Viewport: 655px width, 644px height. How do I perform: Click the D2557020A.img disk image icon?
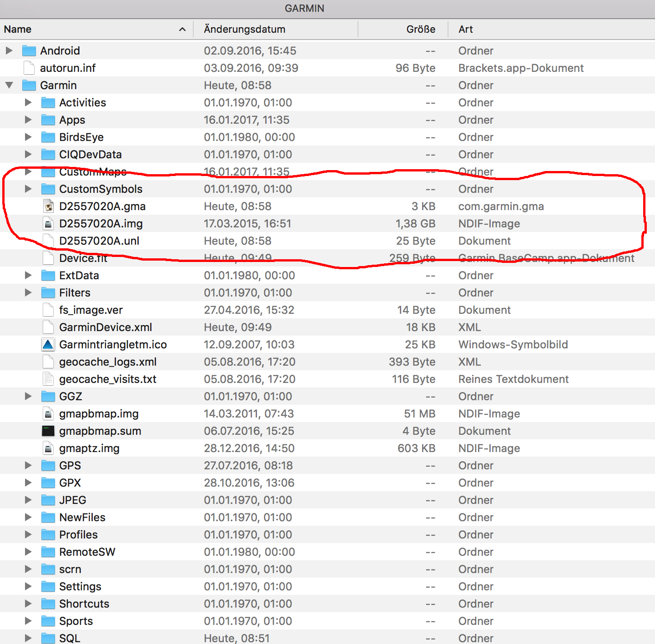48,223
